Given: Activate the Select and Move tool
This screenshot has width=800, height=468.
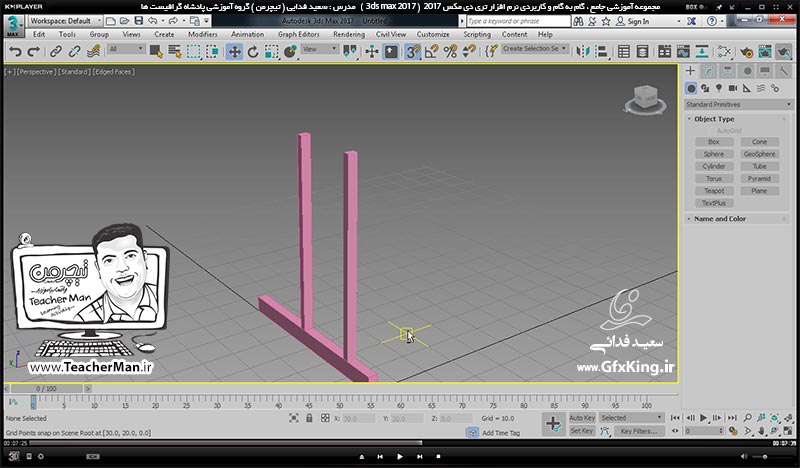Looking at the screenshot, I should pos(234,52).
